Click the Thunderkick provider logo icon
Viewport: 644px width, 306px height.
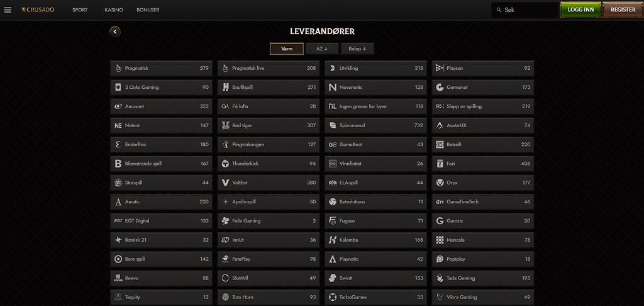pos(225,164)
